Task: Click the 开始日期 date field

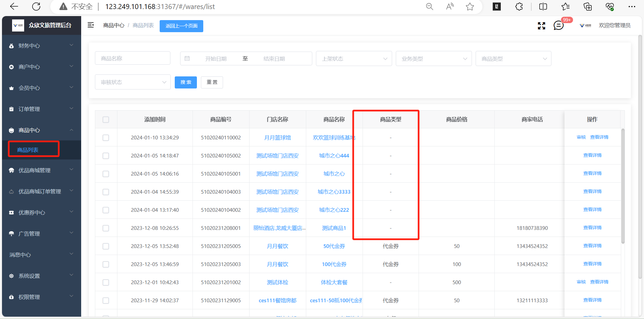Action: [x=216, y=59]
